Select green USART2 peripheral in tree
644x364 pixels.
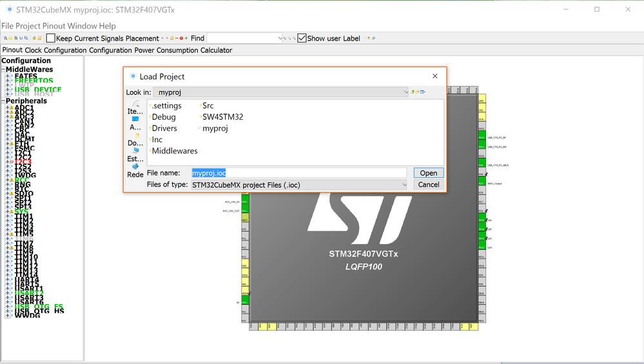pos(29,292)
